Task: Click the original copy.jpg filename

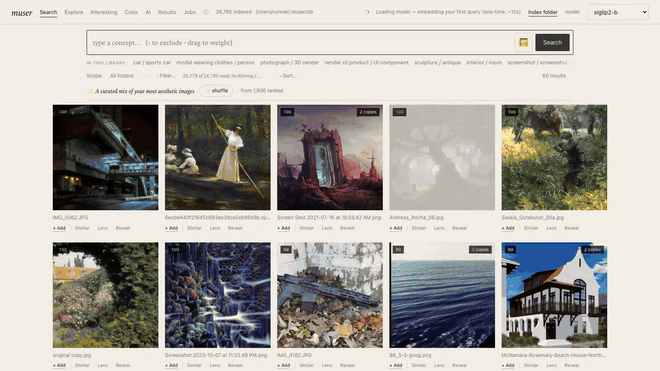Action: (72, 355)
